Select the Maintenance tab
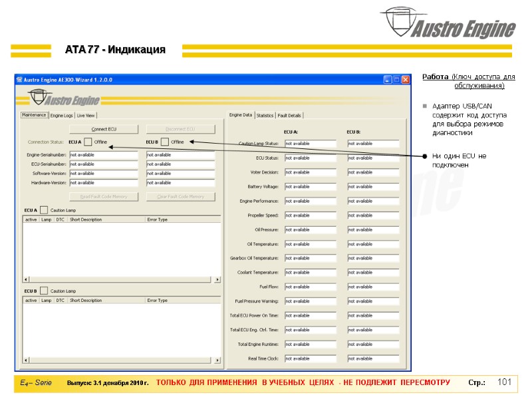 click(x=35, y=115)
